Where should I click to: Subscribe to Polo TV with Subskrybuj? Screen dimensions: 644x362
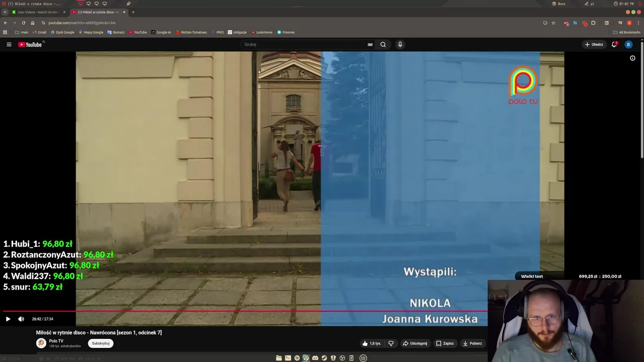click(101, 343)
